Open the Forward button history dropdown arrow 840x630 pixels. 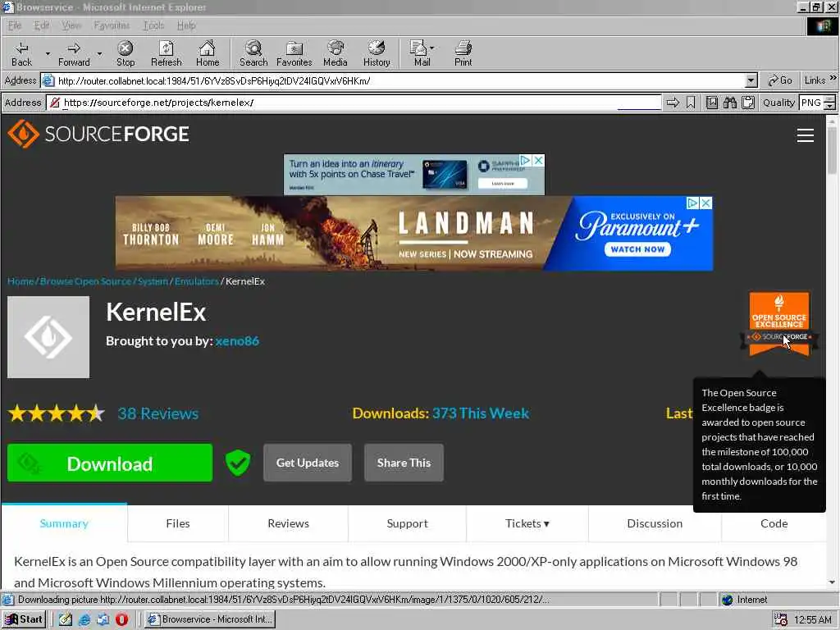pos(99,53)
